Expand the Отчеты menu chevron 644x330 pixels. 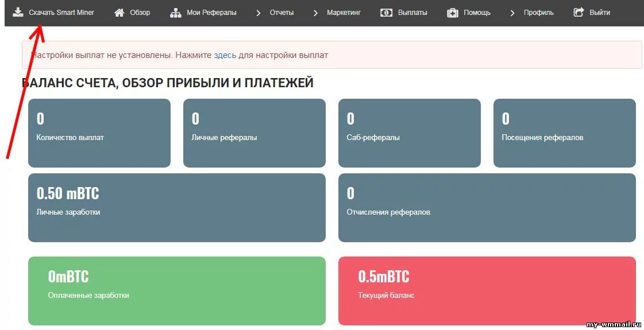[x=259, y=13]
